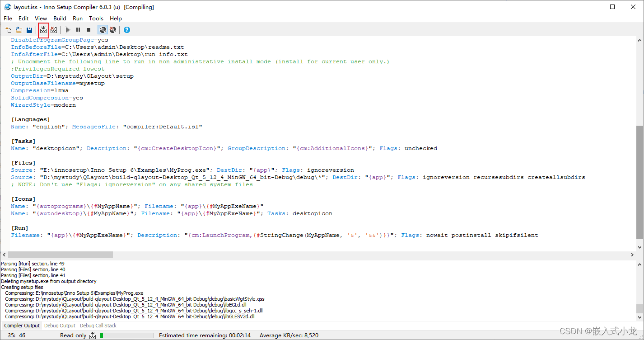Click the [Languages] section header
Screen dimensions: 644x340
(31, 119)
